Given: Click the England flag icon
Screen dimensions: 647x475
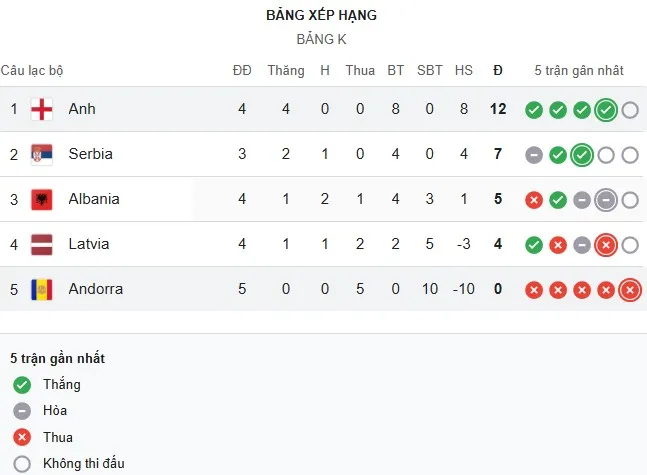Looking at the screenshot, I should coord(42,109).
